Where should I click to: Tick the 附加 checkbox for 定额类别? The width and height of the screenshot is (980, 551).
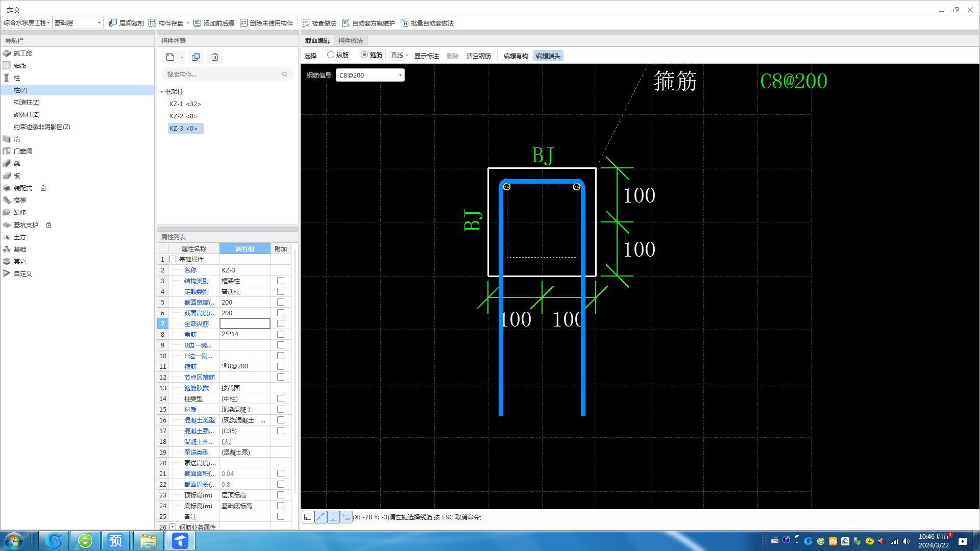(x=281, y=291)
